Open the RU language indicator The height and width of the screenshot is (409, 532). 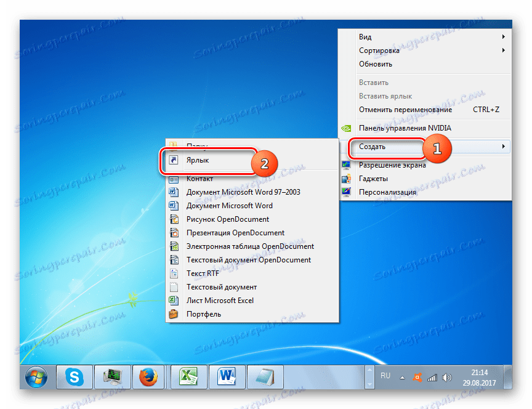385,376
